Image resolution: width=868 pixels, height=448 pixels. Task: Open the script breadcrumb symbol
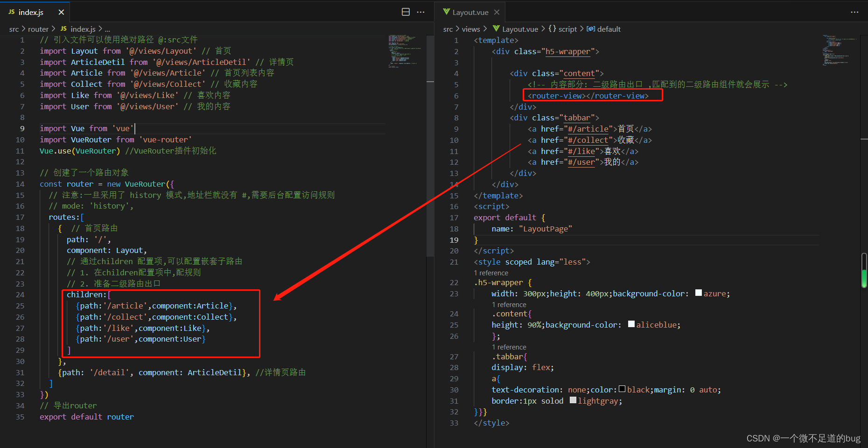click(563, 29)
